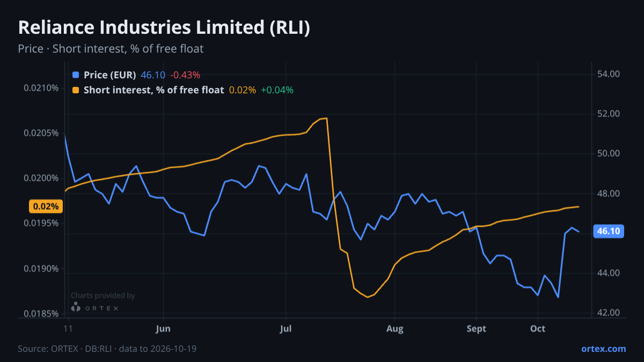Click the chart title Reliance Industries Limited (RLI)

pos(164,28)
